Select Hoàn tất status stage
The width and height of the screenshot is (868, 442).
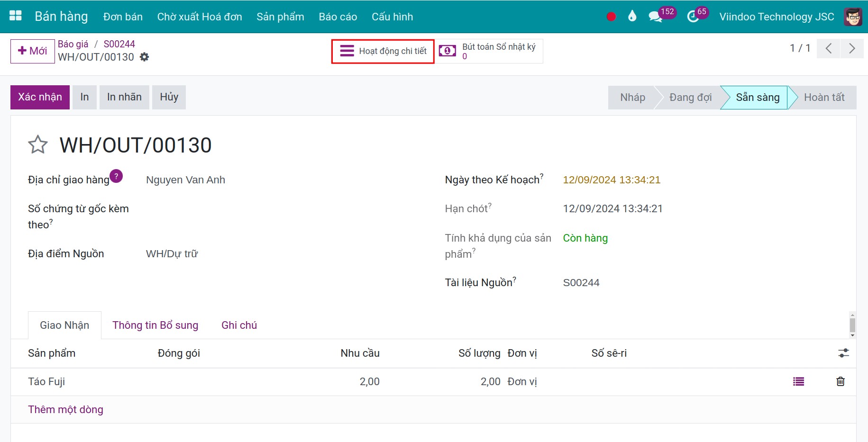[824, 98]
